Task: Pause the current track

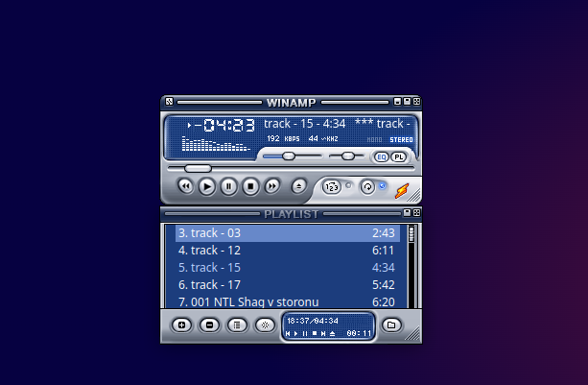Action: click(x=228, y=186)
